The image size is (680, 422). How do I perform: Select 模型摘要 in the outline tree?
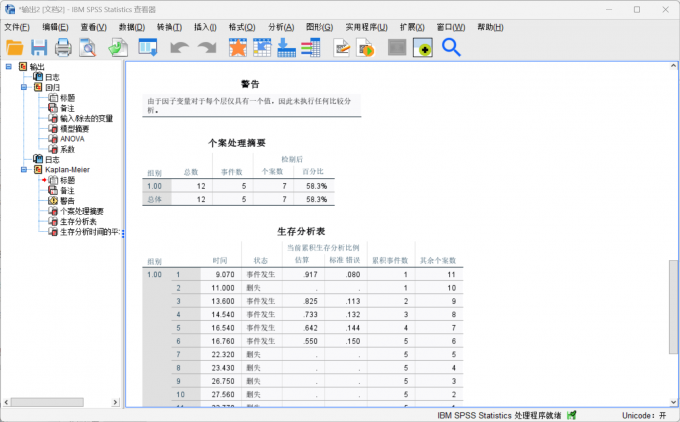(74, 129)
